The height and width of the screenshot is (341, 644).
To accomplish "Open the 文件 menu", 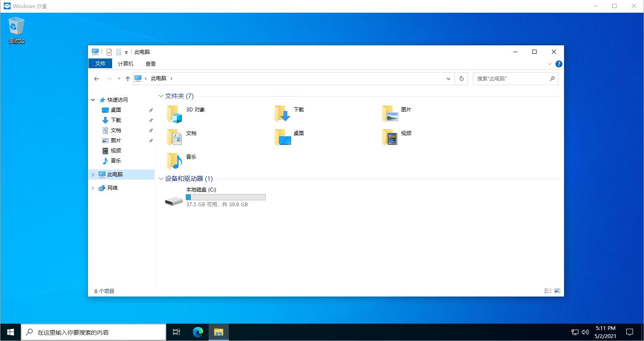I will click(x=100, y=64).
